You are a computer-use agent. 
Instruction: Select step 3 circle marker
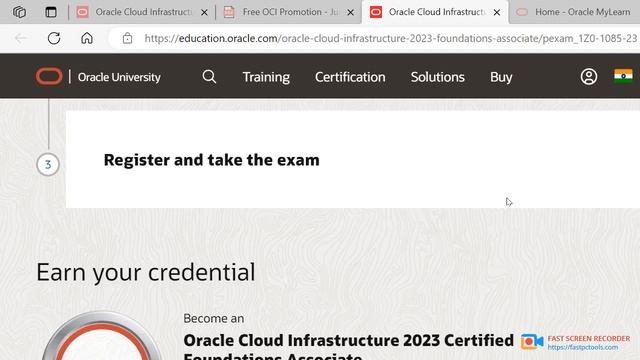point(48,164)
